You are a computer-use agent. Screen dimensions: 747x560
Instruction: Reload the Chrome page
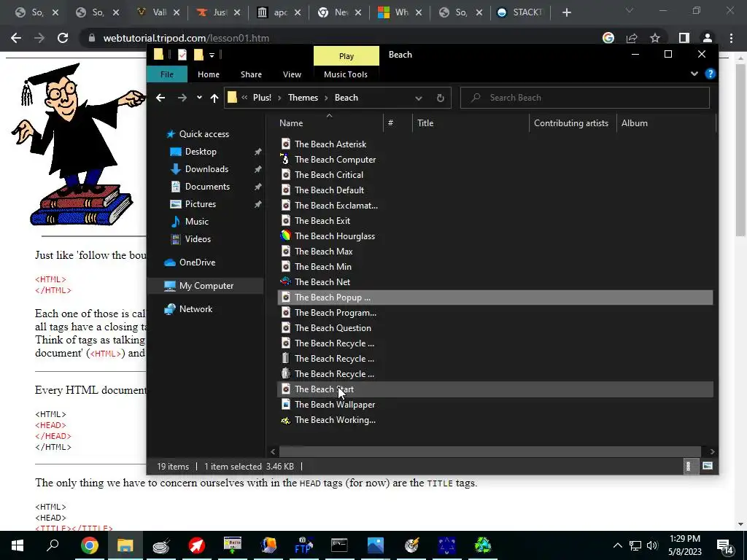pyautogui.click(x=63, y=38)
